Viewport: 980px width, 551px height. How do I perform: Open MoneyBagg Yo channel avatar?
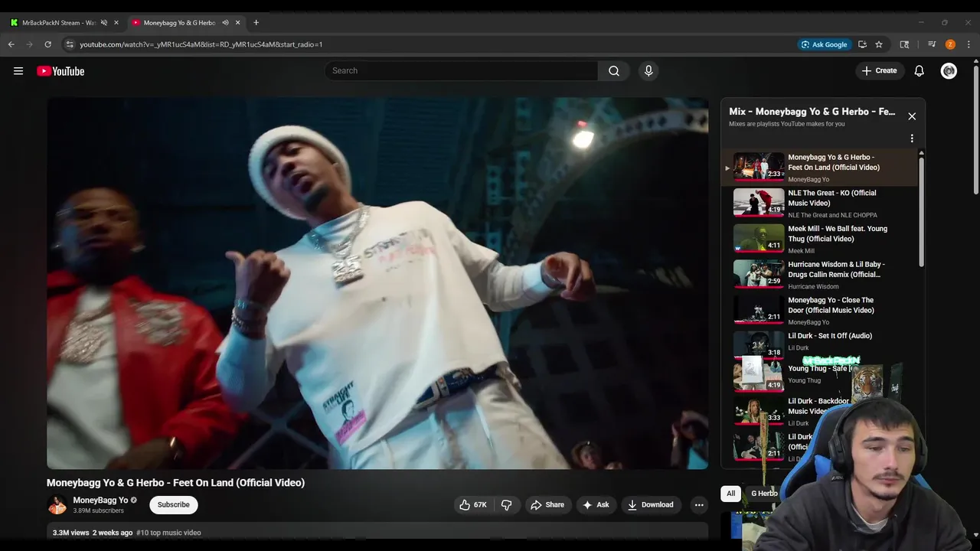tap(57, 505)
